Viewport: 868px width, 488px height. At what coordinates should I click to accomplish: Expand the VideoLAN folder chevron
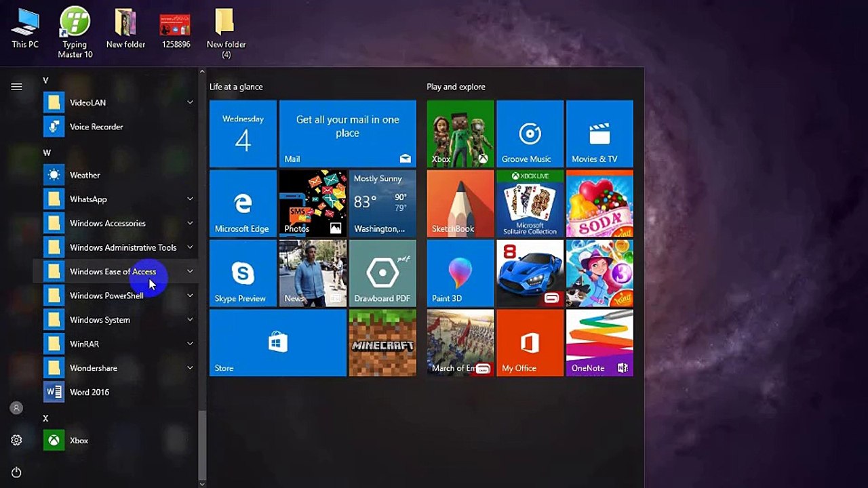pos(190,102)
